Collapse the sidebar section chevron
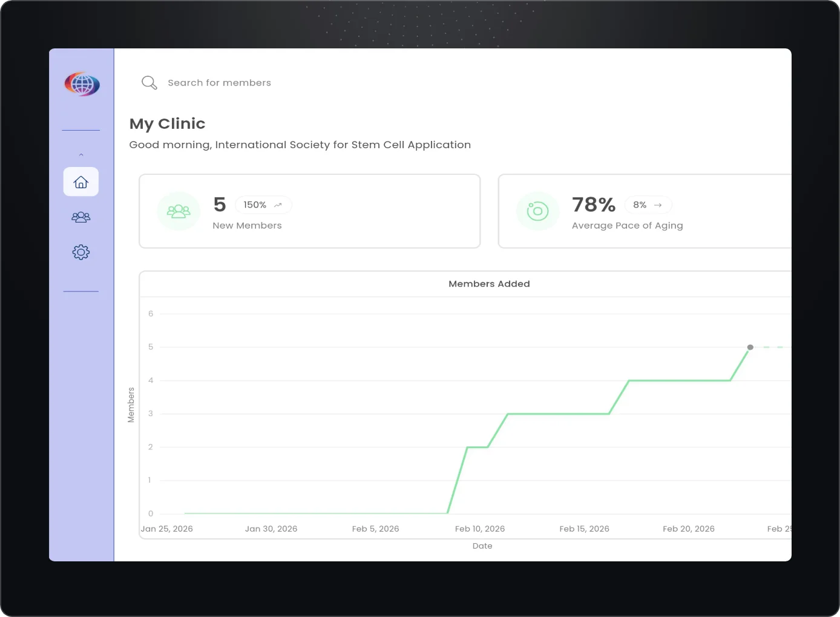Screen dimensions: 840x617 (81, 155)
